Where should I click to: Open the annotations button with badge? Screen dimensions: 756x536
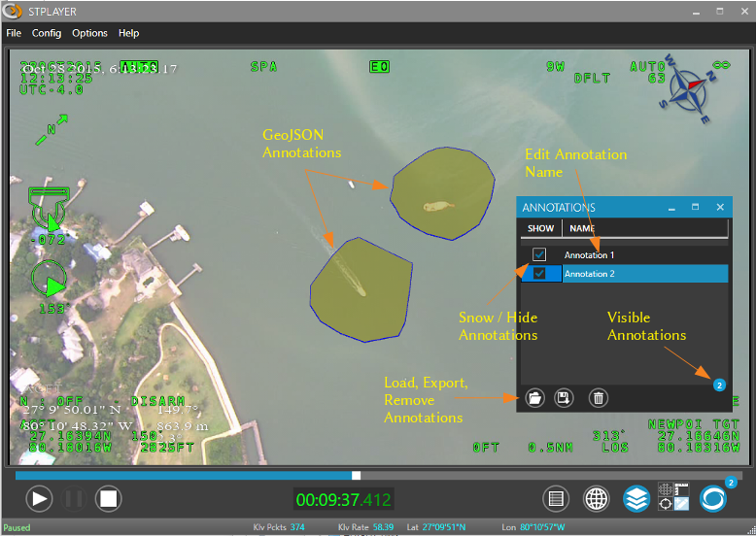tap(713, 499)
